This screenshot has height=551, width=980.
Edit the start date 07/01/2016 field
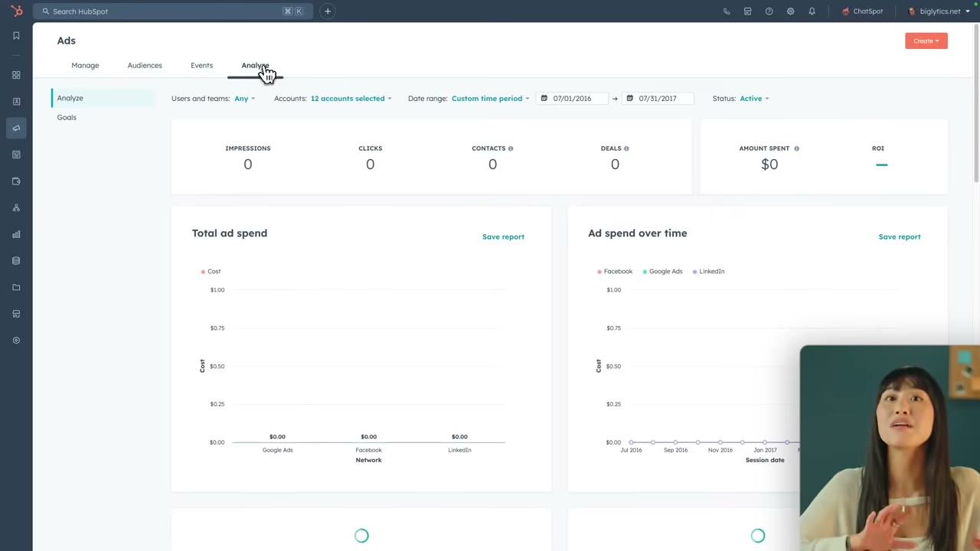click(x=572, y=98)
